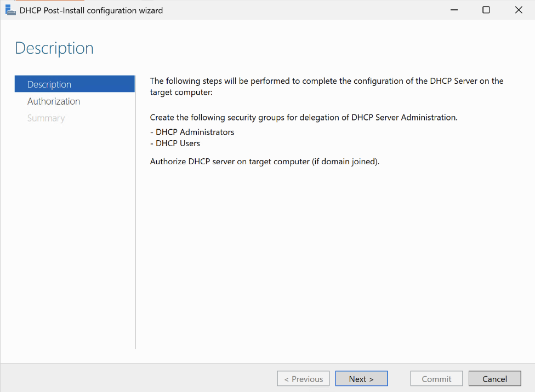Click the large Description page heading
This screenshot has height=392, width=535.
tap(54, 48)
